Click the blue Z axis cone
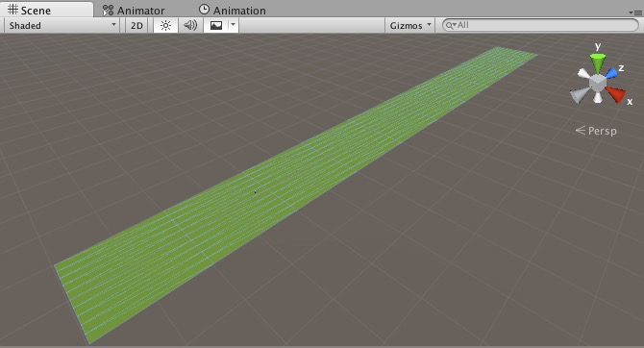This screenshot has height=348, width=644. pos(611,73)
